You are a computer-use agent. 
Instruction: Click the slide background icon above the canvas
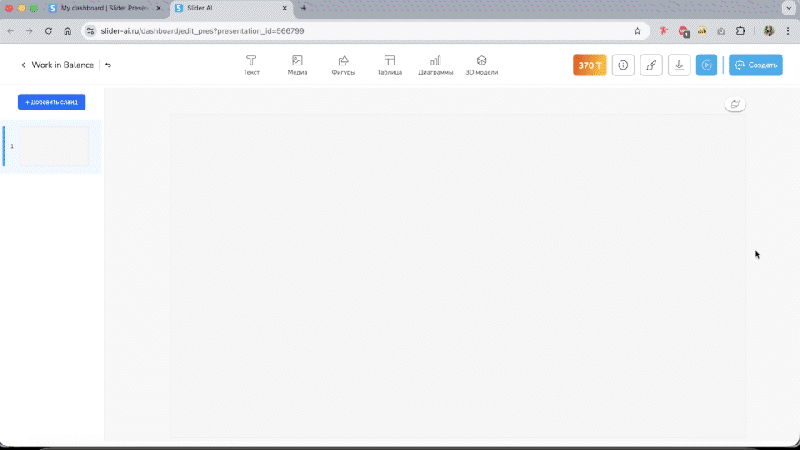tap(735, 104)
